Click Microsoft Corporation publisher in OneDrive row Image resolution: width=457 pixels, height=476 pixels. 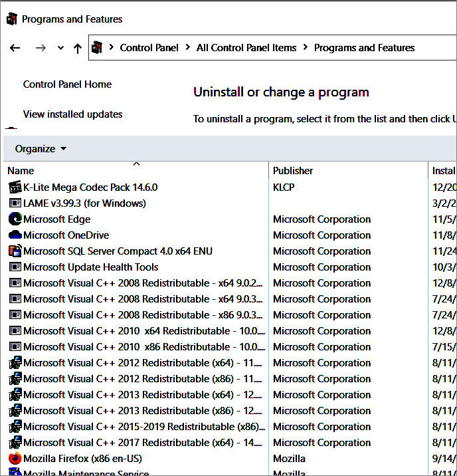coord(321,235)
